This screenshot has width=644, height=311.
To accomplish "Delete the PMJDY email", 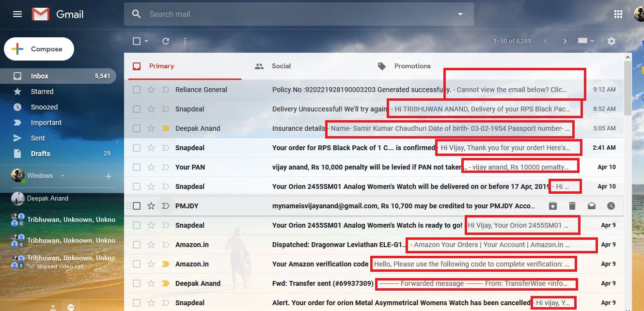I will [x=572, y=205].
